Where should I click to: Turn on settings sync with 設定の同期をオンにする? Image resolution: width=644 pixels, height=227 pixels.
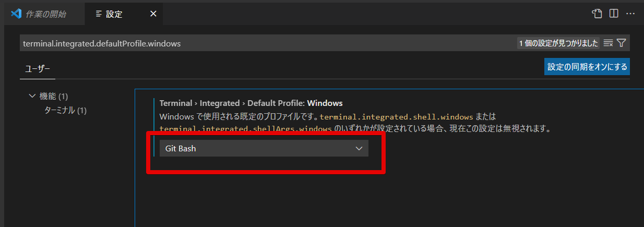pos(587,67)
